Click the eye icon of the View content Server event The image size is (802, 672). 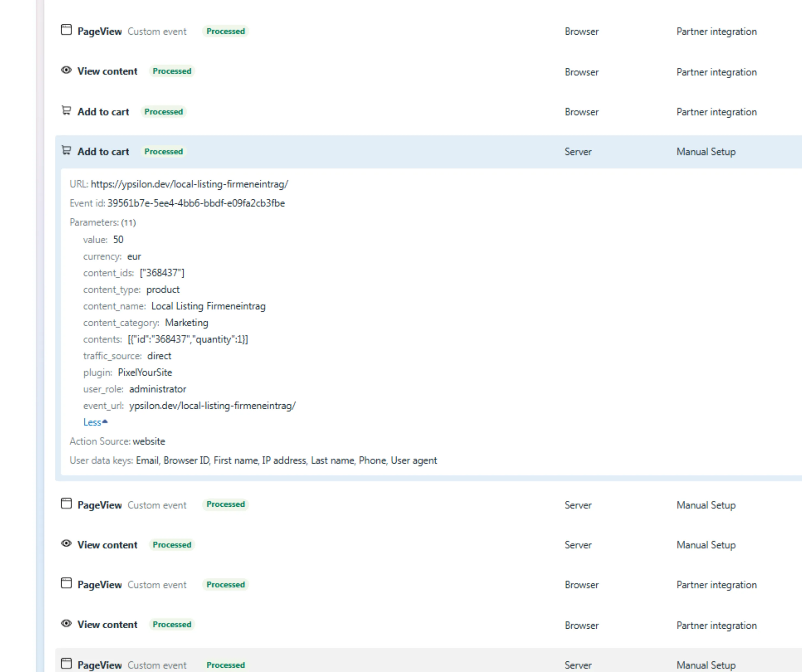(x=66, y=543)
